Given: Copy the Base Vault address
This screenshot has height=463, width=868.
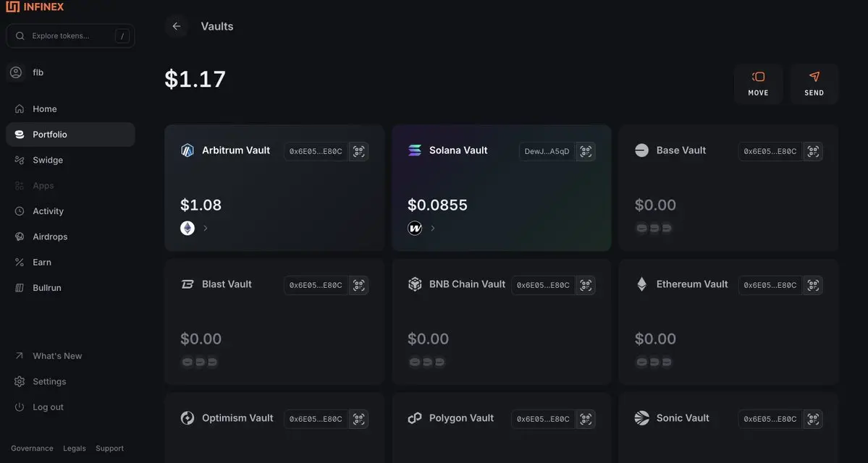Looking at the screenshot, I should pyautogui.click(x=770, y=152).
